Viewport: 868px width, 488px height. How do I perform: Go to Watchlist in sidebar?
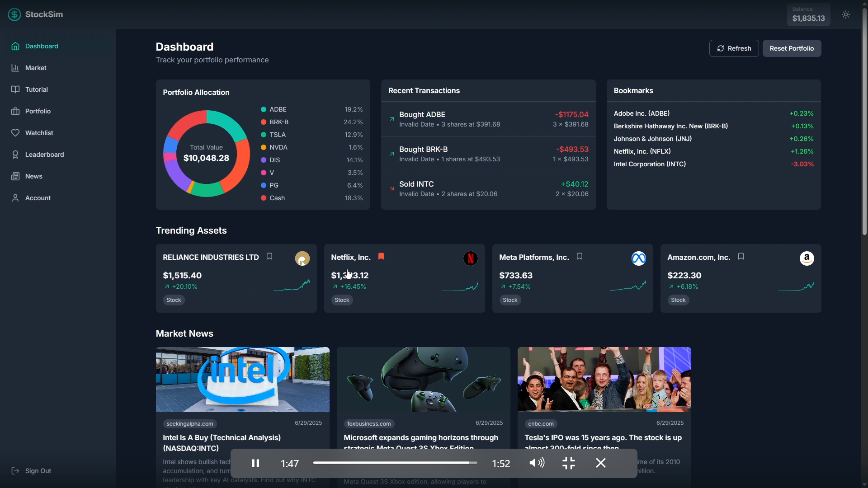coord(39,133)
